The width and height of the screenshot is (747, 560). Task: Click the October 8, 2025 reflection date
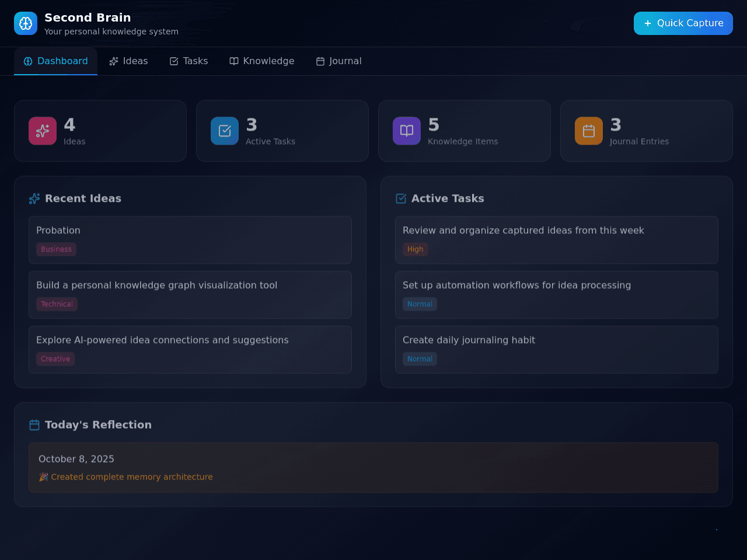pos(76,459)
